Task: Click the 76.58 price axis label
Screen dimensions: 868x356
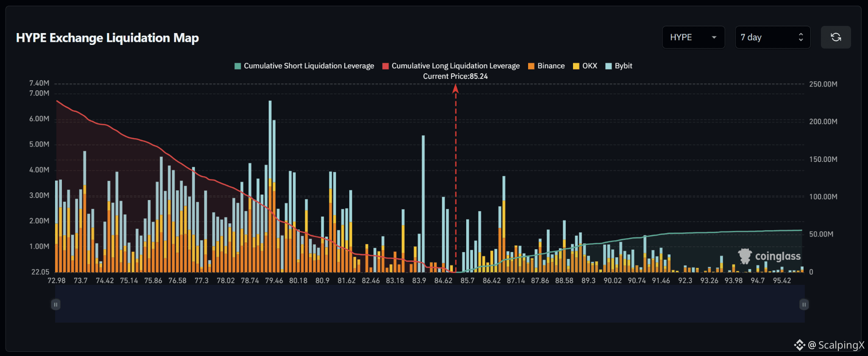Action: pos(177,281)
